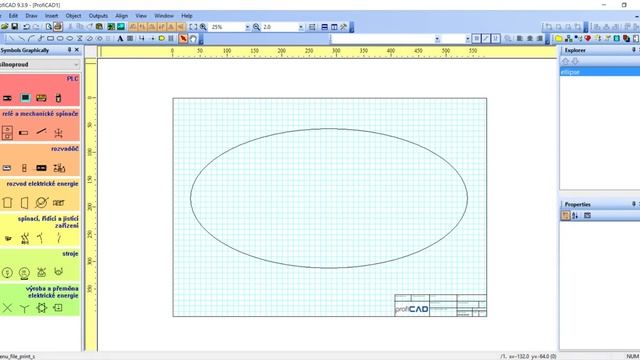
Task: Open the Align menu
Action: (x=122, y=16)
